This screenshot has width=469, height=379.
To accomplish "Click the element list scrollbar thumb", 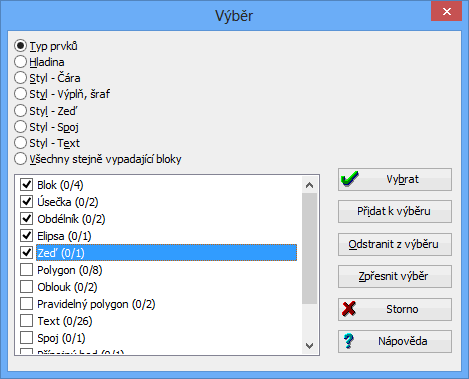I will point(309,248).
